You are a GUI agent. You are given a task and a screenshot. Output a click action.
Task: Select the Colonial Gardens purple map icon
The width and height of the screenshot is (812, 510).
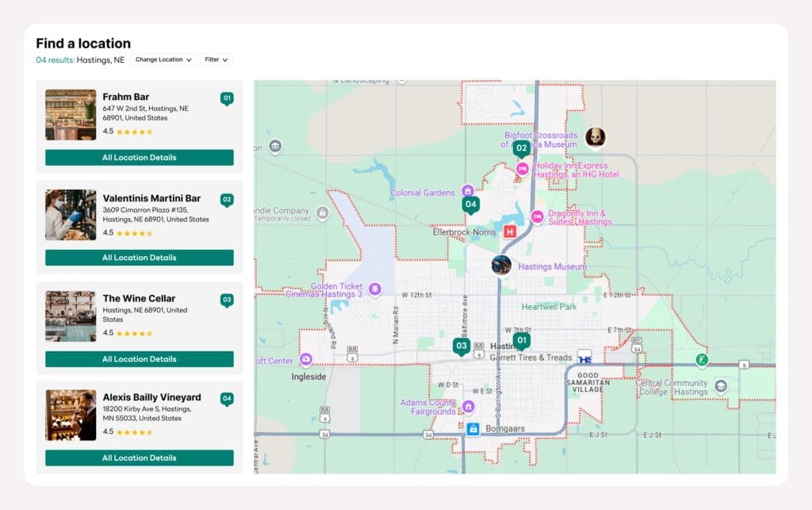tap(466, 190)
